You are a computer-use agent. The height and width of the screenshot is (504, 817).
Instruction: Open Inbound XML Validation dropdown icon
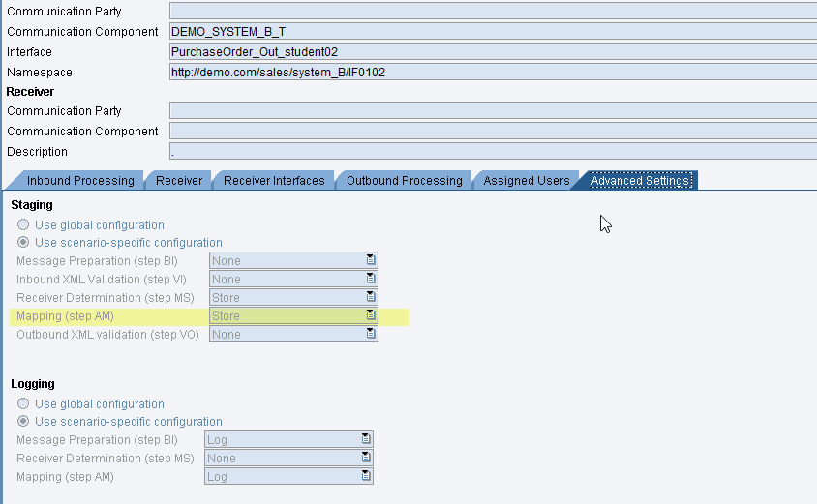[x=371, y=279]
